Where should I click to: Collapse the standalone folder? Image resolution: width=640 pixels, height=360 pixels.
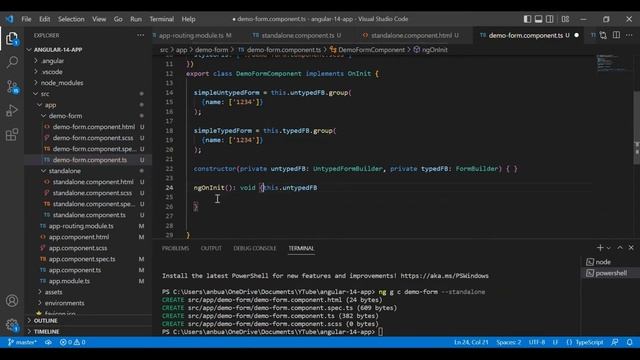click(64, 171)
